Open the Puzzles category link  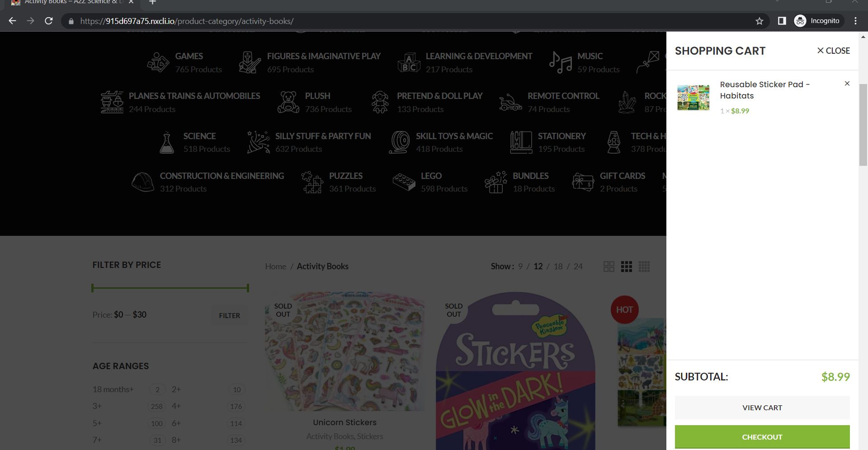[x=346, y=176]
